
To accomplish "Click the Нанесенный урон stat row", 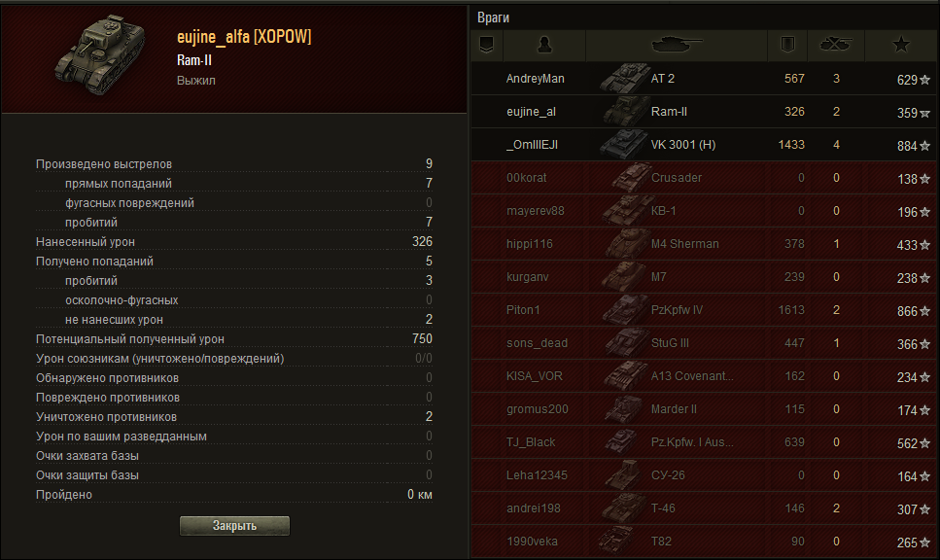I will point(234,242).
